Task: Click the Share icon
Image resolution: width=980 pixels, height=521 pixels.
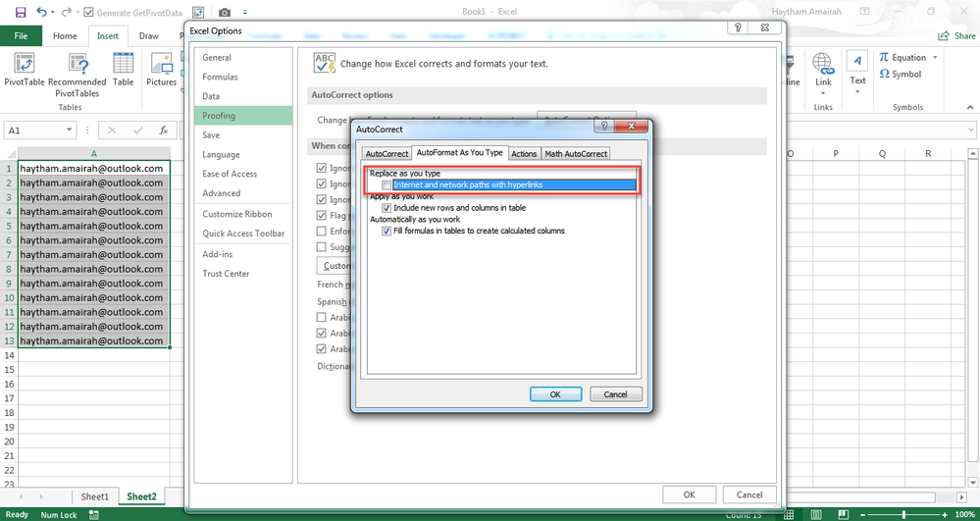Action: (x=944, y=36)
